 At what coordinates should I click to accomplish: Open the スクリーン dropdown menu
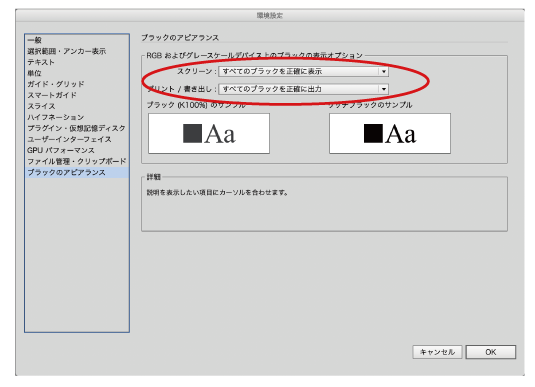[303, 71]
